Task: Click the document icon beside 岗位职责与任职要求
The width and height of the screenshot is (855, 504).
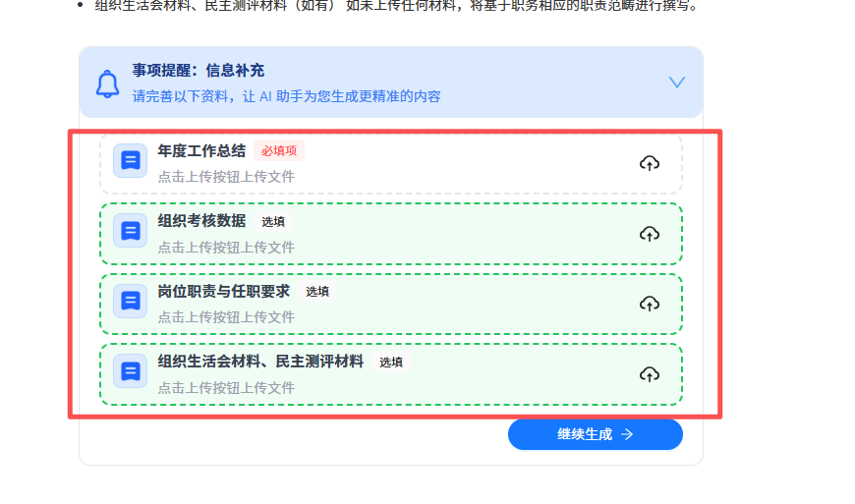Action: click(130, 302)
